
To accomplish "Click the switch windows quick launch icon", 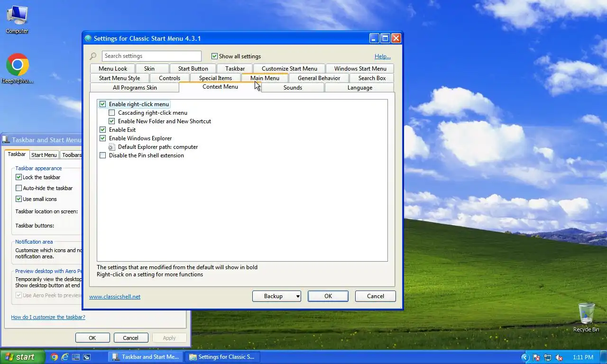I will pyautogui.click(x=87, y=357).
